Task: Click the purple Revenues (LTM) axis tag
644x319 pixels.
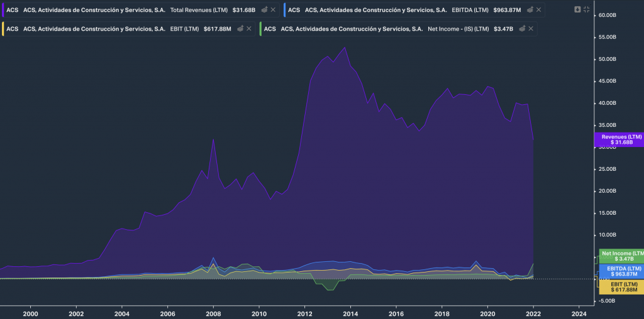Action: pyautogui.click(x=621, y=139)
